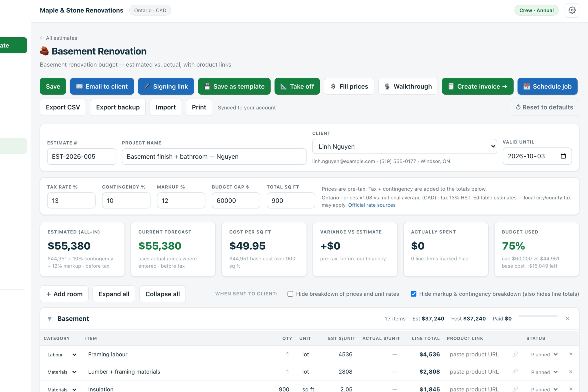Click link icon for Lumber + framing materials
This screenshot has height=392, width=588.
pyautogui.click(x=515, y=372)
